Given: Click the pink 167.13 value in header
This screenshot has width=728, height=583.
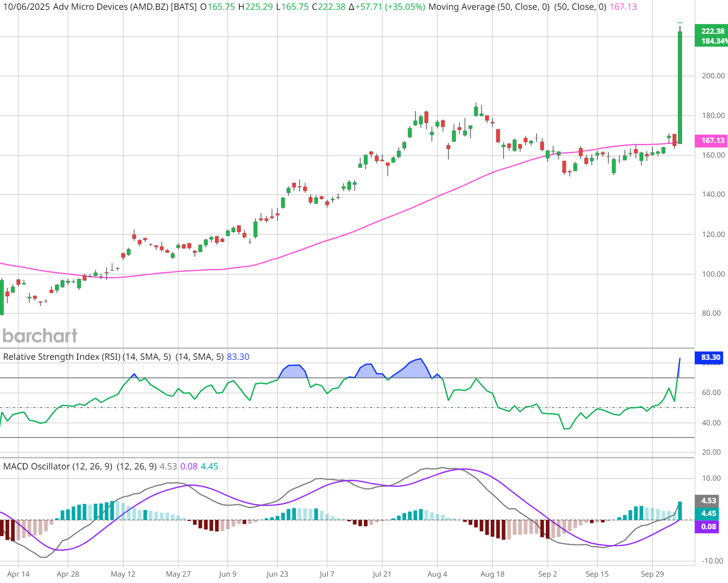Looking at the screenshot, I should point(623,7).
